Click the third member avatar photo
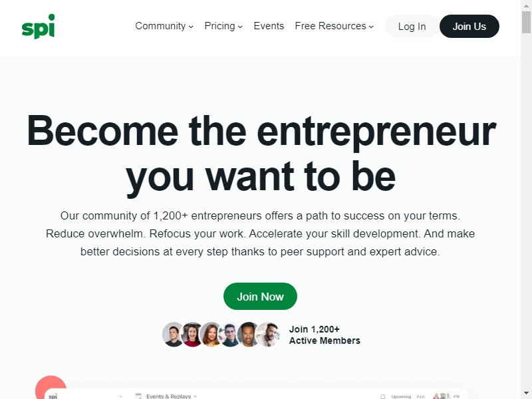This screenshot has width=532, height=399. click(x=211, y=334)
